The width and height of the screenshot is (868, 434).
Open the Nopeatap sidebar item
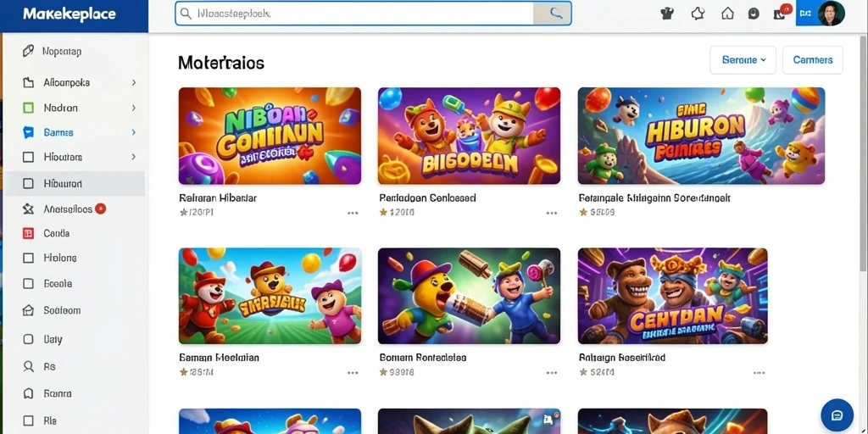[x=62, y=52]
